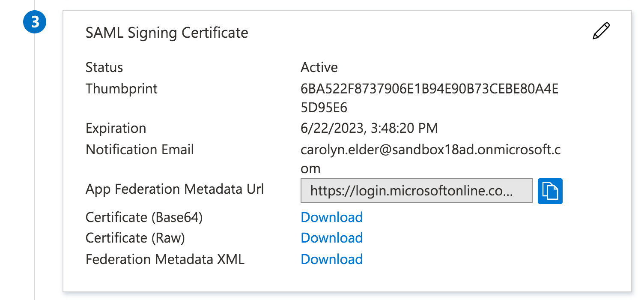Click the circled number three indicator
The width and height of the screenshot is (644, 300).
tap(34, 22)
